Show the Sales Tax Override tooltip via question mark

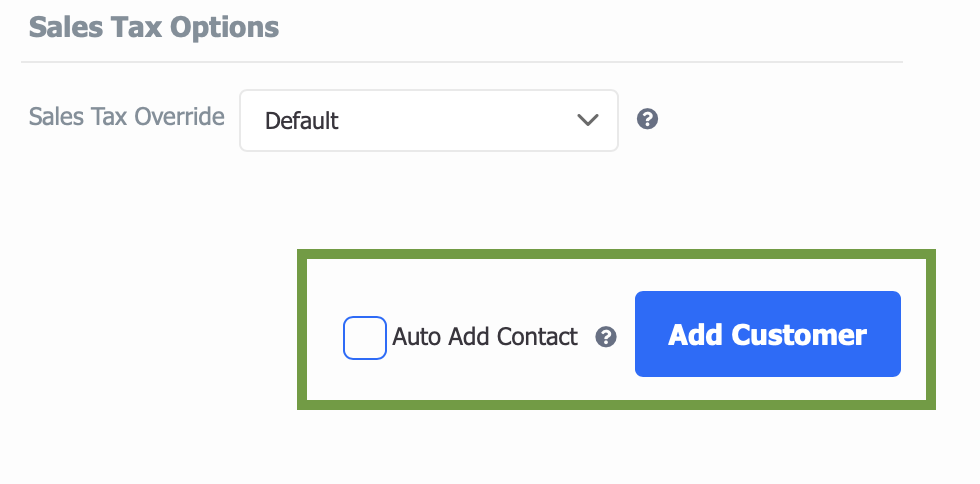click(647, 119)
